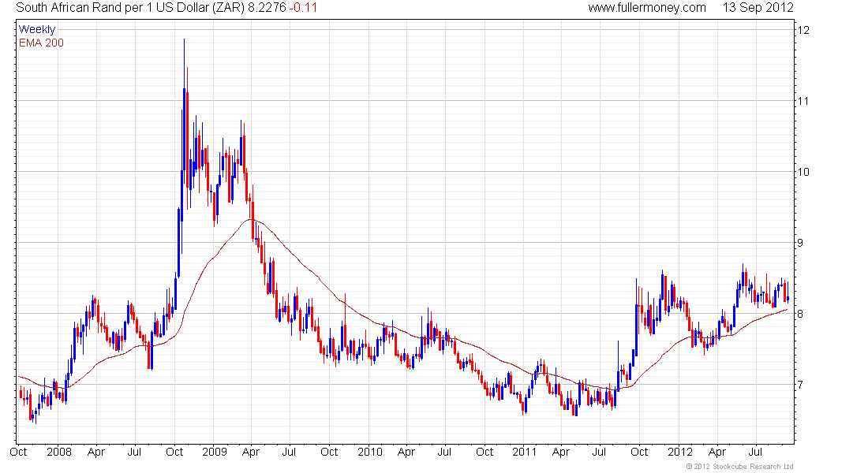Click the 2008 x-axis year label

[58, 452]
